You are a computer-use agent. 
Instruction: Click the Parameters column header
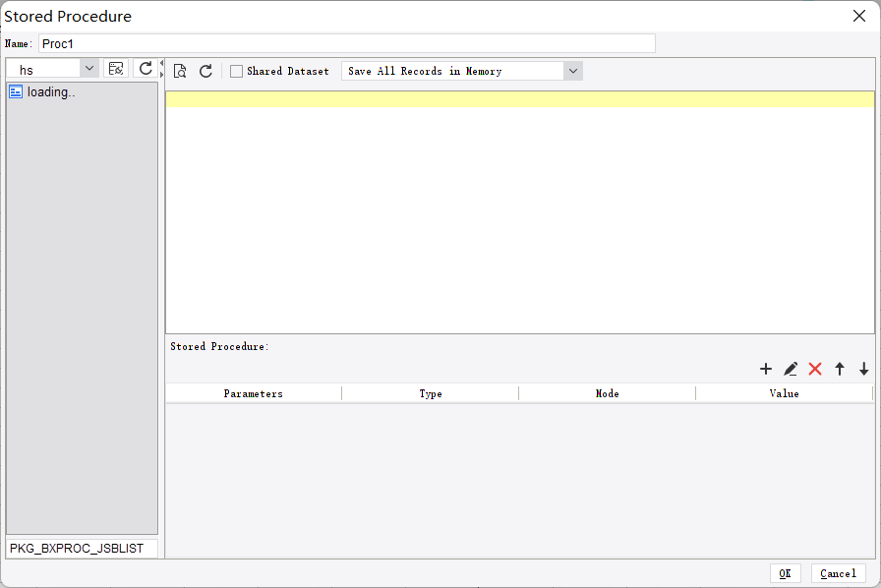[253, 393]
